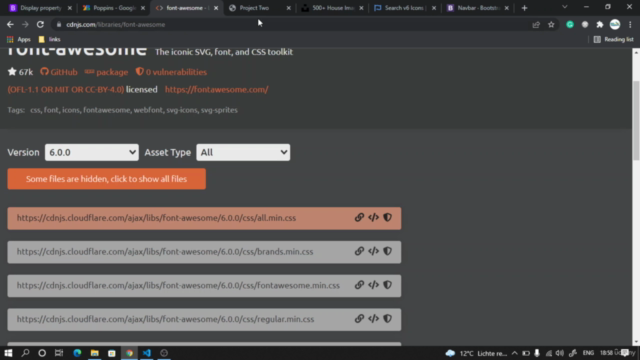
Task: Select the fontawesome.min.css URL text
Action: click(178, 285)
